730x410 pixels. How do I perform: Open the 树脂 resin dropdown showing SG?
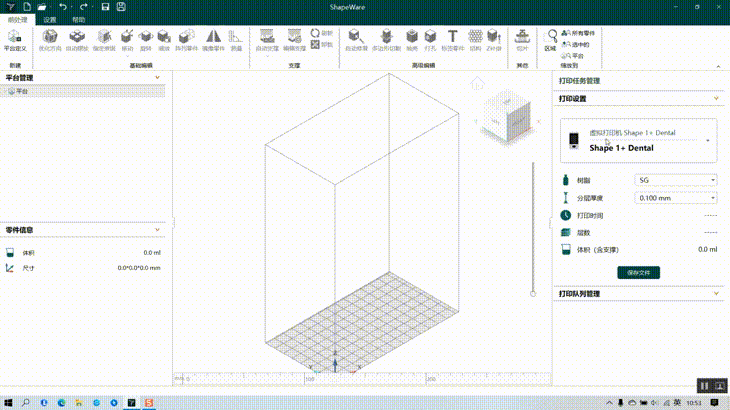pyautogui.click(x=676, y=180)
